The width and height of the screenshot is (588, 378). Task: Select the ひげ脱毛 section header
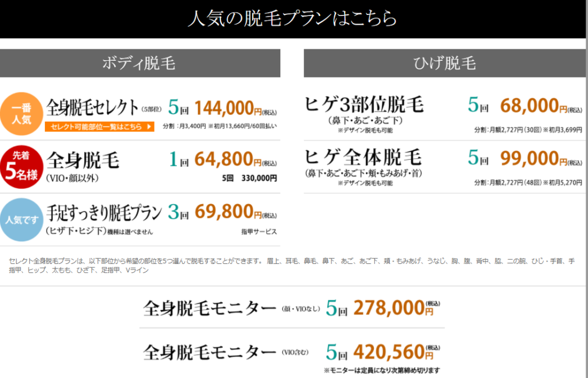445,63
